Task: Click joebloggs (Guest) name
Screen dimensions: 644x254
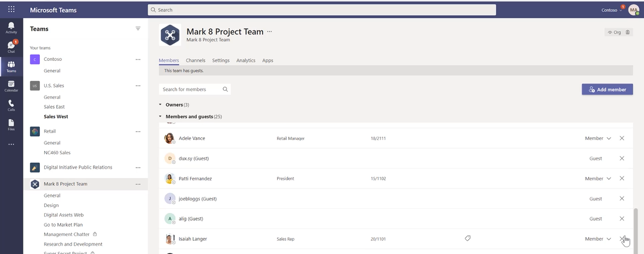Action: 198,199
